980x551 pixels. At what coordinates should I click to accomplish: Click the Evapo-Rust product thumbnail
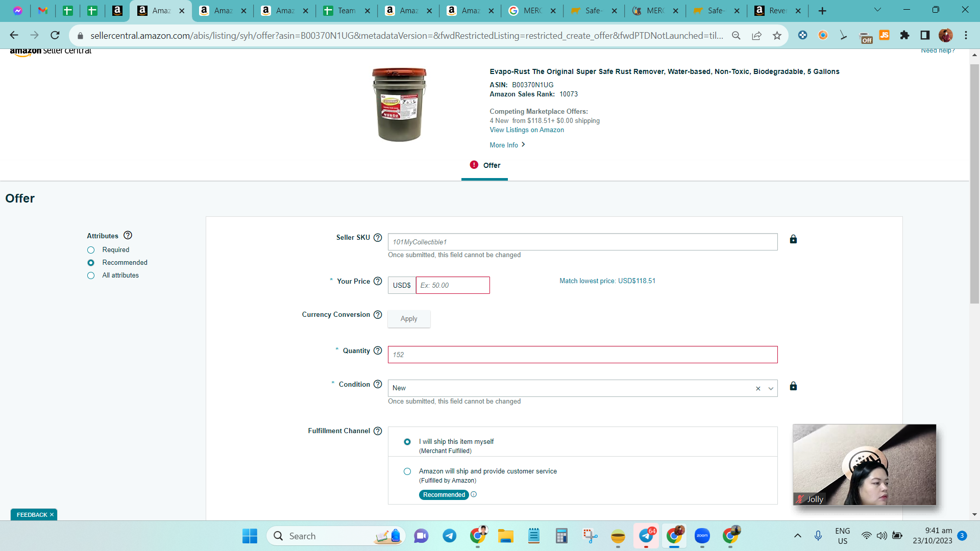pyautogui.click(x=399, y=105)
